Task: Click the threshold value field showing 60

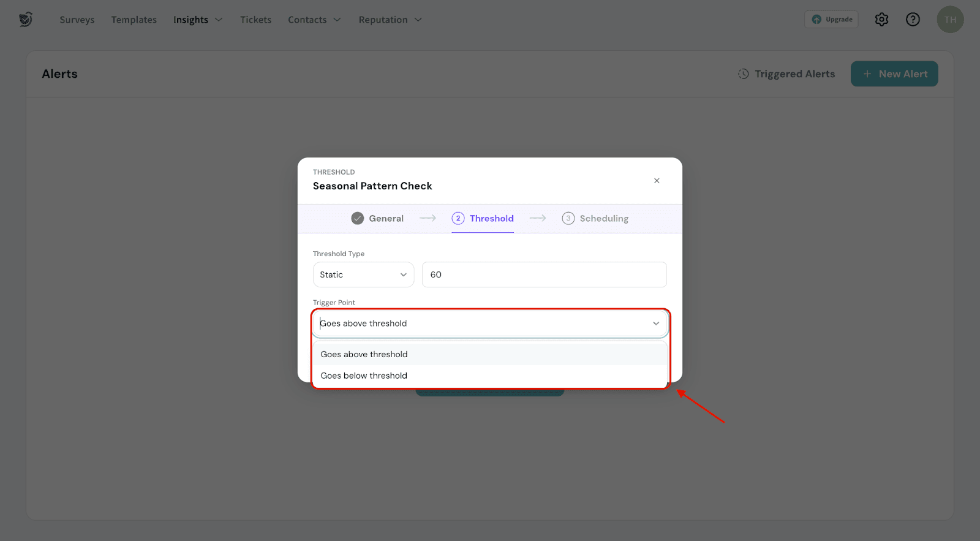Action: (x=544, y=274)
